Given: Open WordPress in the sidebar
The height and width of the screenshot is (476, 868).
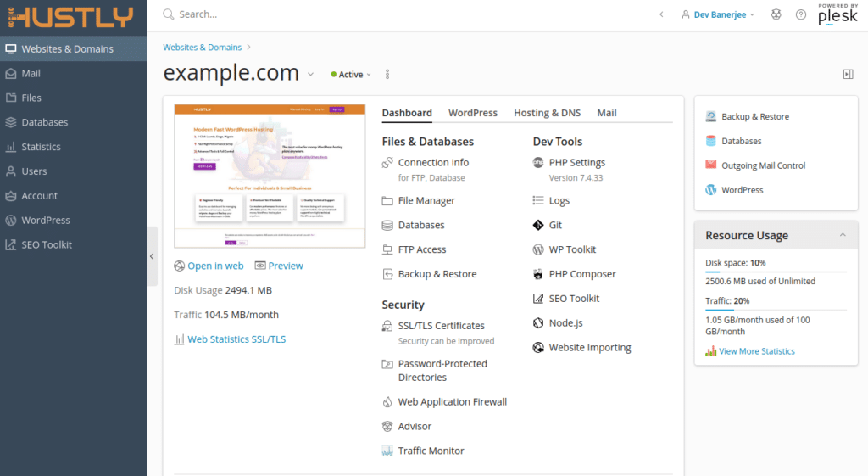Looking at the screenshot, I should tap(73, 220).
